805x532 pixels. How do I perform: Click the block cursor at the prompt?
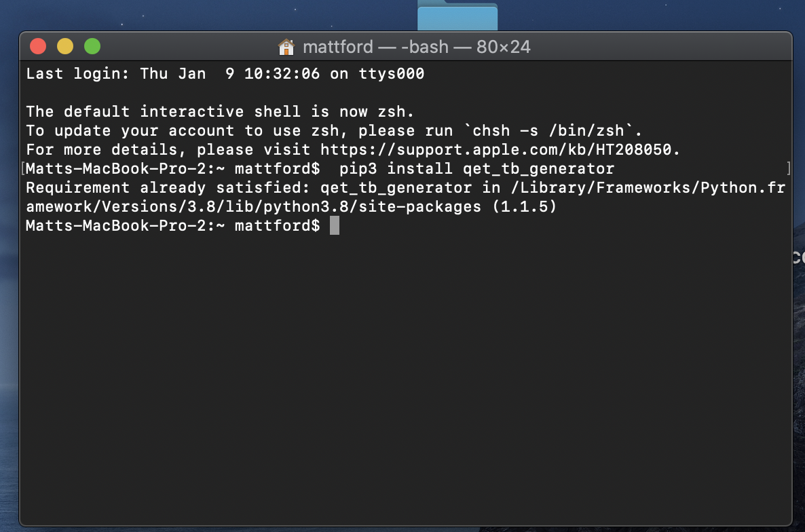(x=334, y=226)
